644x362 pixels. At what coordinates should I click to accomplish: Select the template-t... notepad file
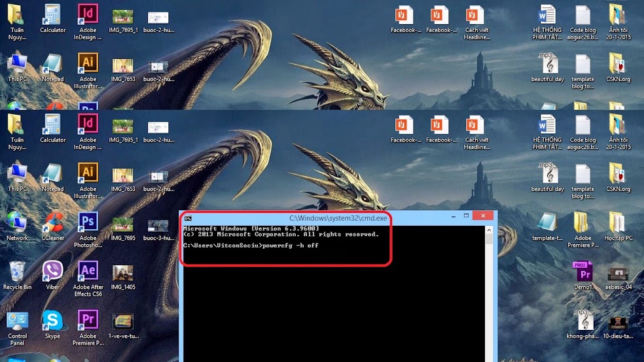tap(548, 226)
